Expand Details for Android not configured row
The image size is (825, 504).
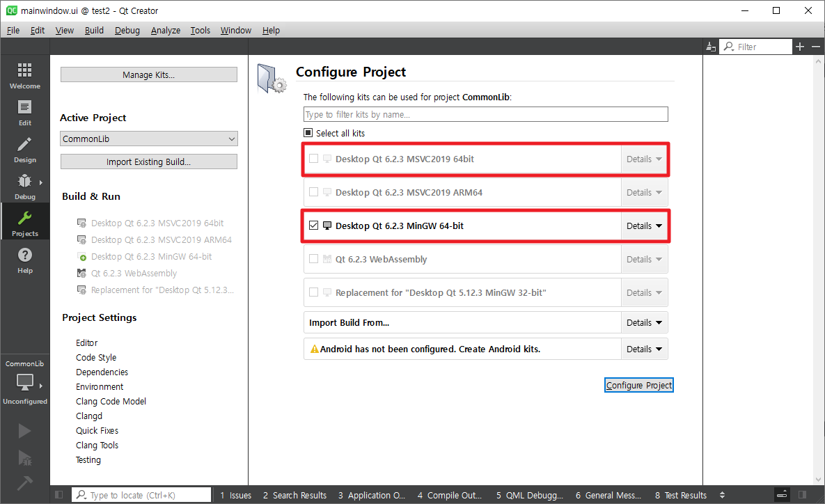point(644,349)
